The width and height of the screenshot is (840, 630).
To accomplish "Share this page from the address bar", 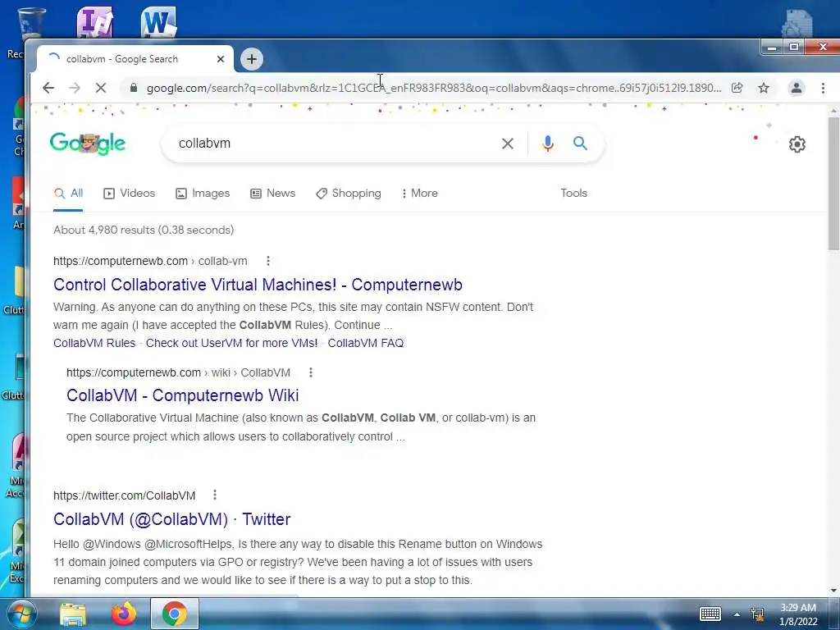I will (737, 88).
